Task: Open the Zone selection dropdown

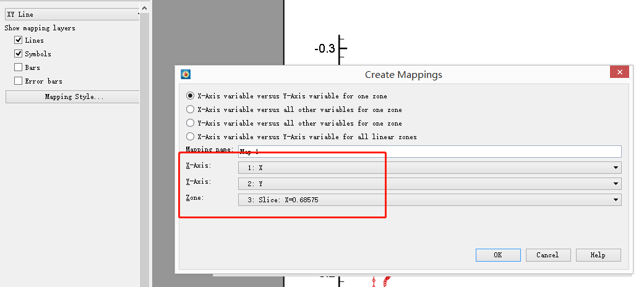Action: point(429,200)
